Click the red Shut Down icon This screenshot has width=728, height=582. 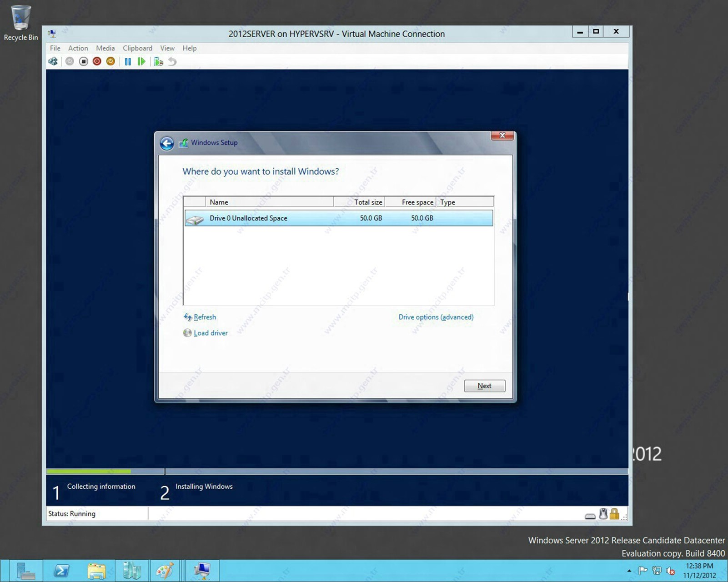click(x=97, y=61)
